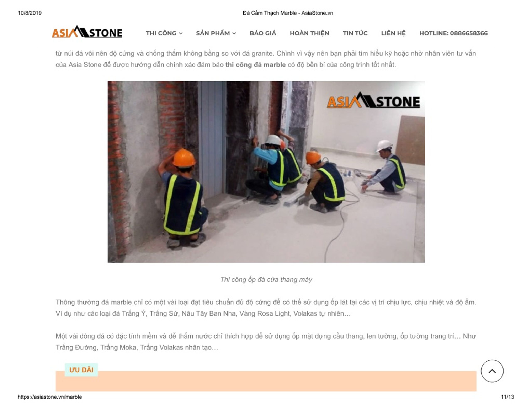The image size is (532, 410).
Task: Click the asiastone.vn/marble URL in the footer
Action: (50, 397)
